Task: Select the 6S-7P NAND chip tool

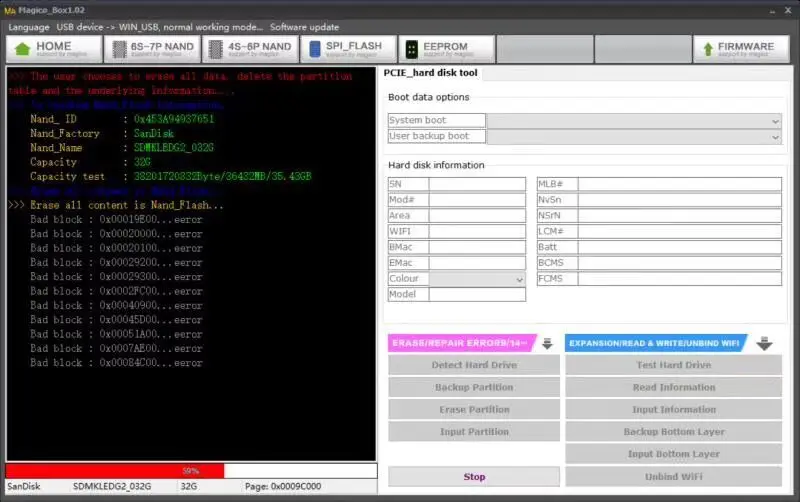Action: tap(153, 49)
